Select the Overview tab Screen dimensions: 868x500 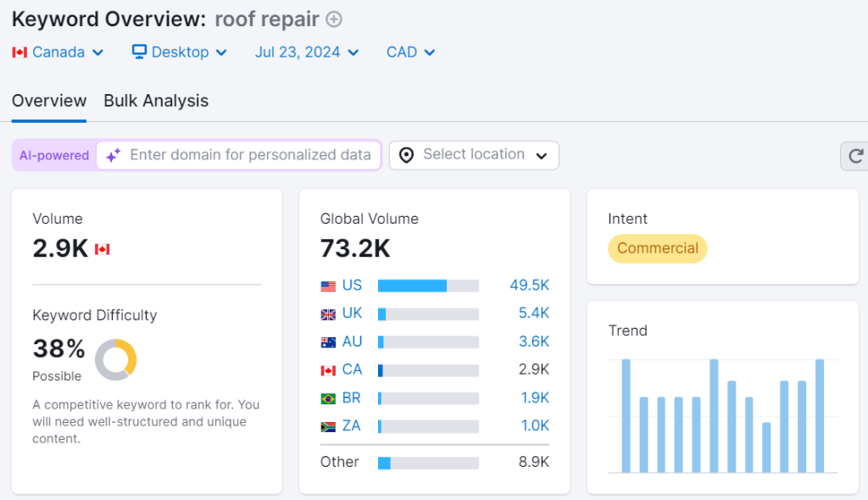(x=48, y=100)
